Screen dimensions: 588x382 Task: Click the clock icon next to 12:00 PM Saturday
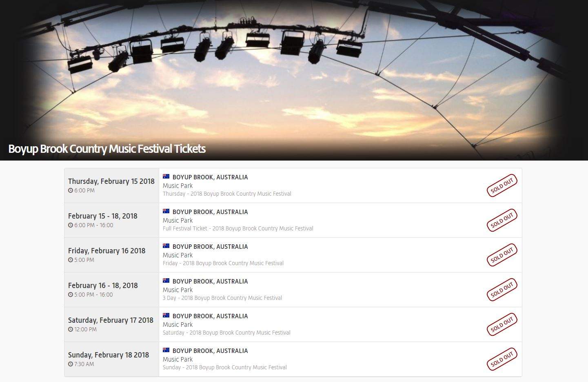[x=70, y=329]
